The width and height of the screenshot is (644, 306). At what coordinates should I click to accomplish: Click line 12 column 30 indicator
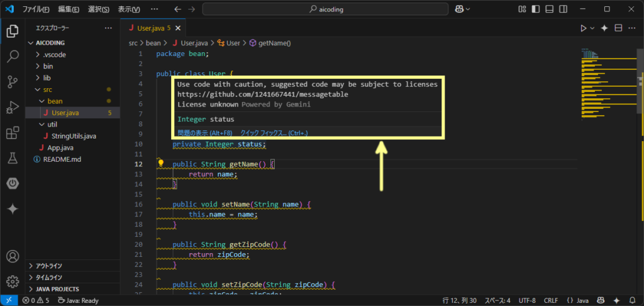click(x=460, y=301)
